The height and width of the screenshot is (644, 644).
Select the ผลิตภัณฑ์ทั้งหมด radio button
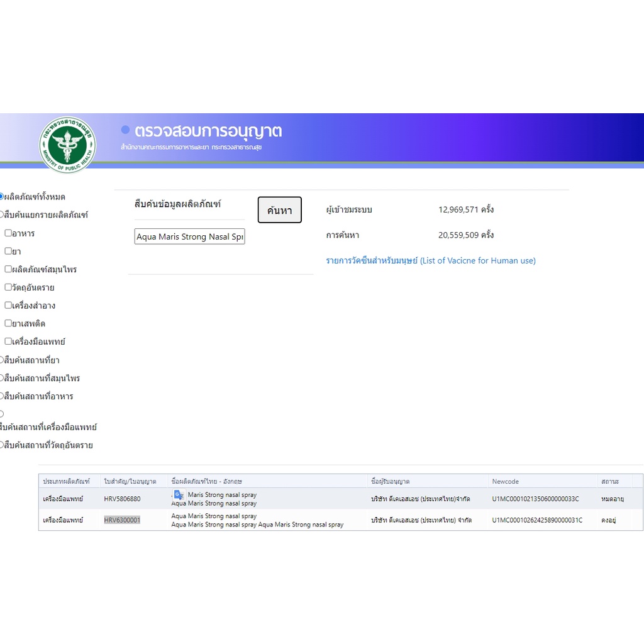tap(1, 197)
